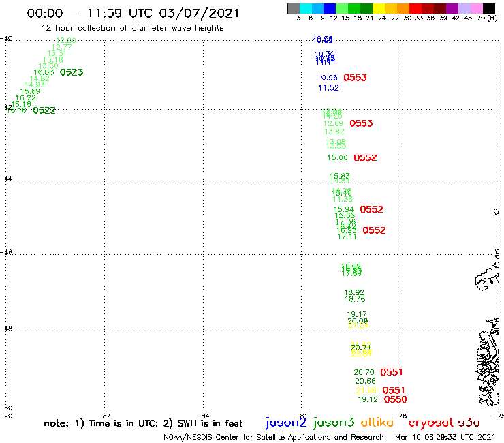Click the cyan swatch in the color legend

[306, 8]
